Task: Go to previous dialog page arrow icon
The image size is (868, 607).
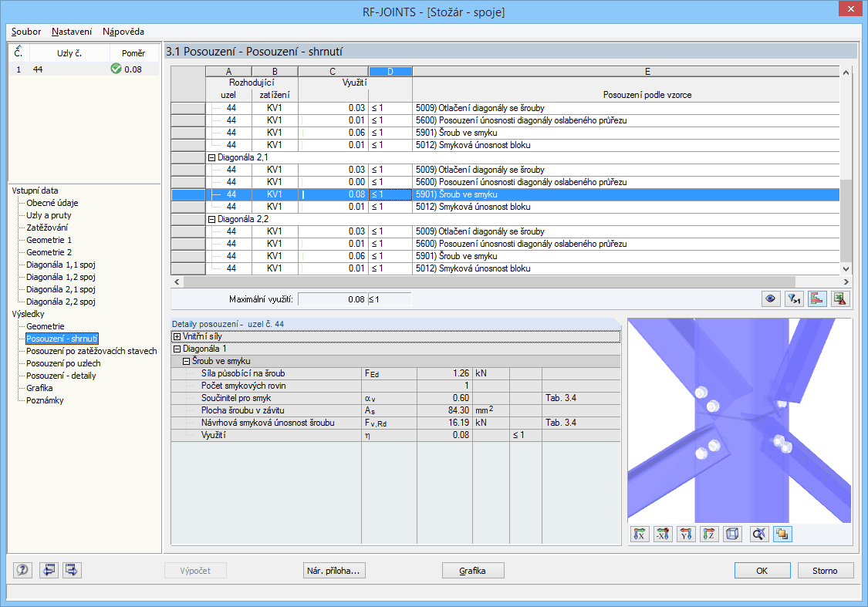Action: pos(49,569)
